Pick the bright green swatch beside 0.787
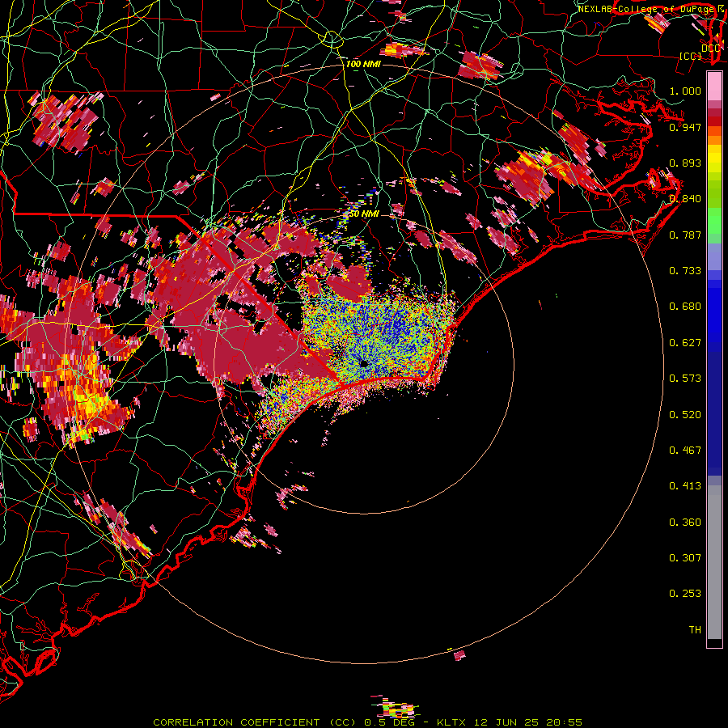Image resolution: width=728 pixels, height=728 pixels. tap(714, 223)
